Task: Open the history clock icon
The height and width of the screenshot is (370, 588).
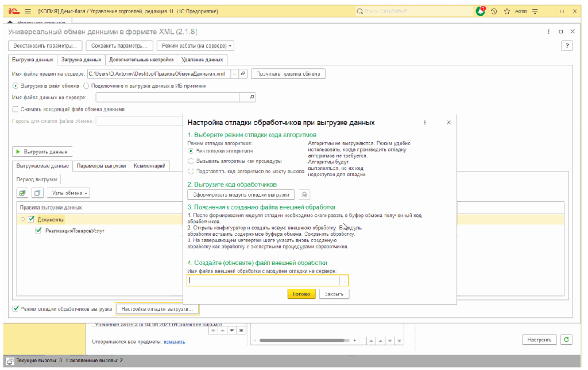Action: [494, 11]
